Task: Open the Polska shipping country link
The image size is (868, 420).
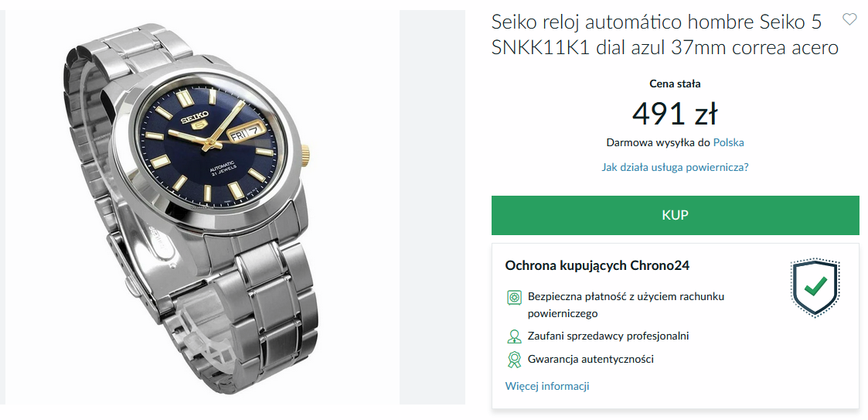Action: (x=728, y=142)
